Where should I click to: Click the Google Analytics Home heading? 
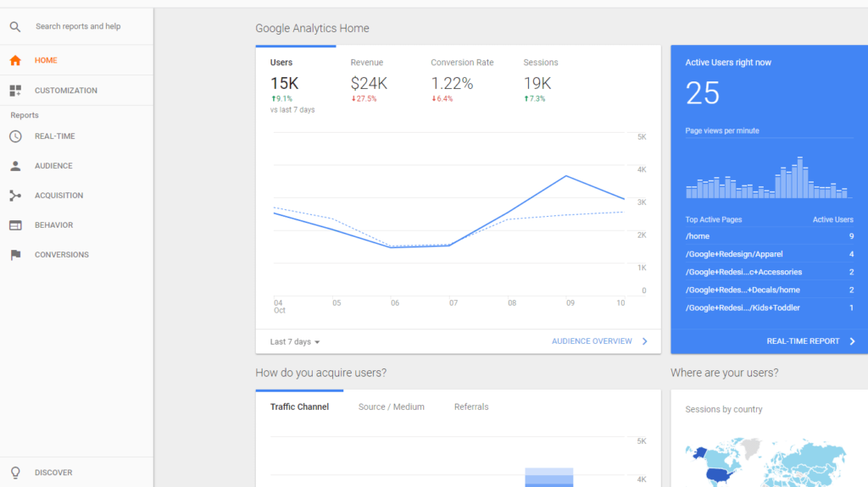click(x=312, y=28)
